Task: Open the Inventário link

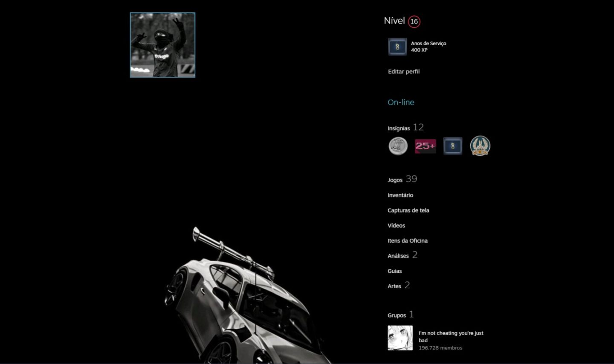Action: click(400, 195)
